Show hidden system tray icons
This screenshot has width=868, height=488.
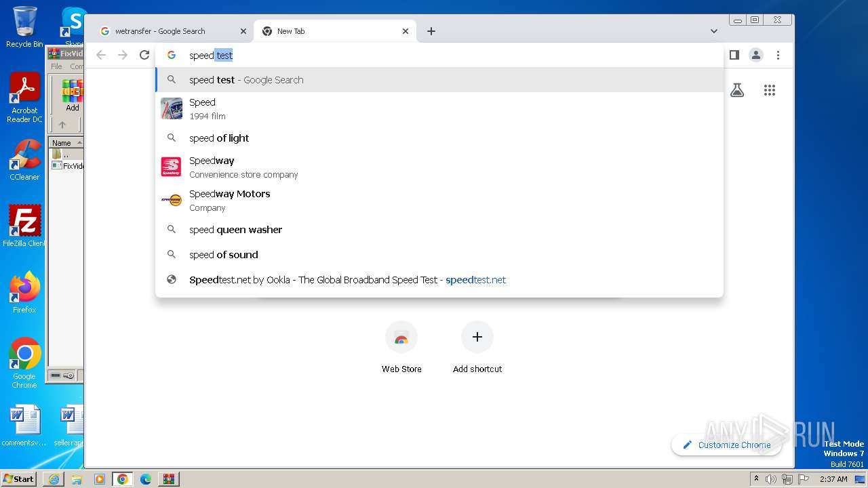point(756,479)
